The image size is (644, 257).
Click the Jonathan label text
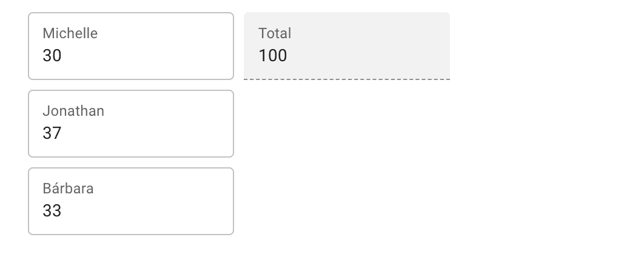(x=73, y=111)
